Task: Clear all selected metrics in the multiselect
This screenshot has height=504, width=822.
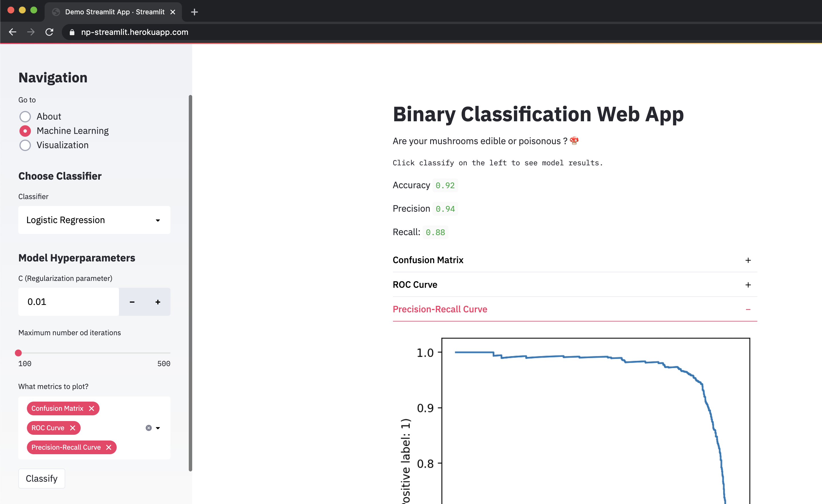Action: 149,428
